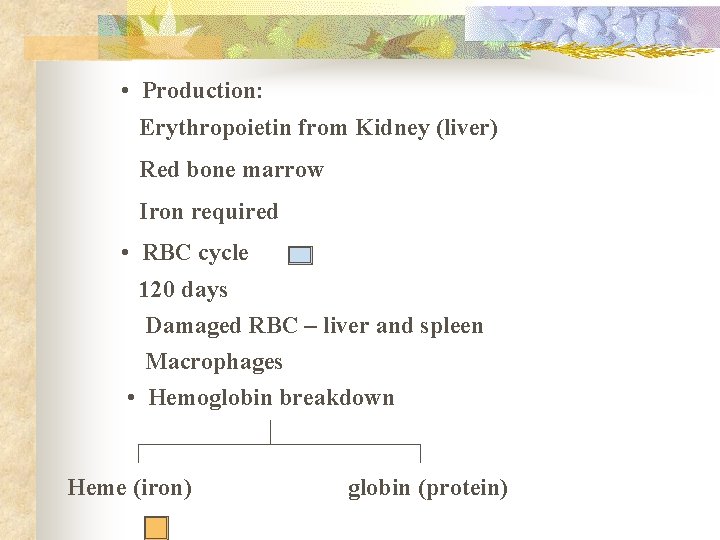Click the textured decorative strip on left edge
The width and height of the screenshot is (720, 540).
tap(16, 300)
